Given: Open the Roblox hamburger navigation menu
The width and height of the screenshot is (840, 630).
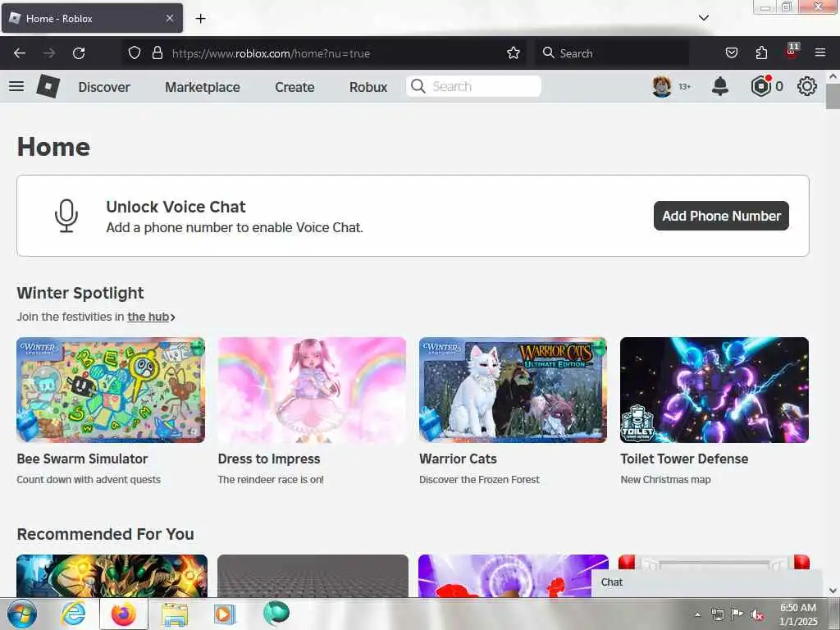Looking at the screenshot, I should tap(16, 86).
